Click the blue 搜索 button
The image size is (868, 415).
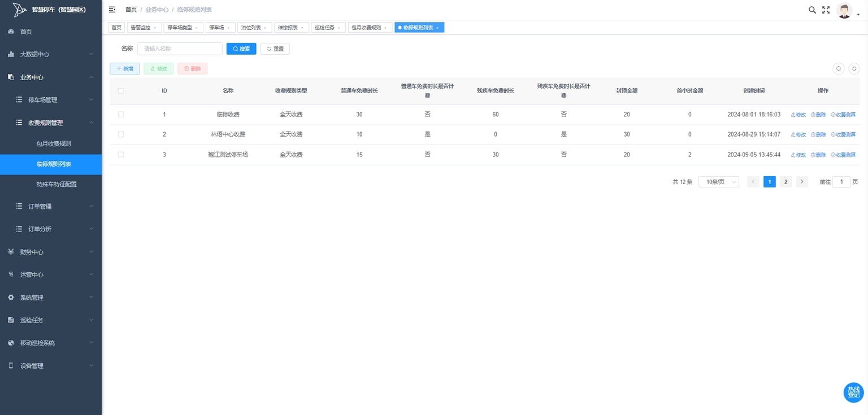pyautogui.click(x=241, y=49)
